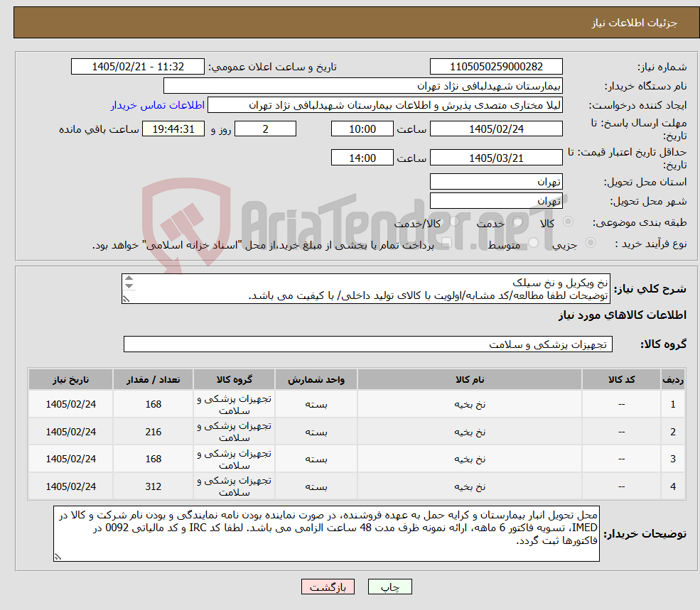Image resolution: width=700 pixels, height=610 pixels.
Task: Click quantity 312 in row 4
Action: 153,486
